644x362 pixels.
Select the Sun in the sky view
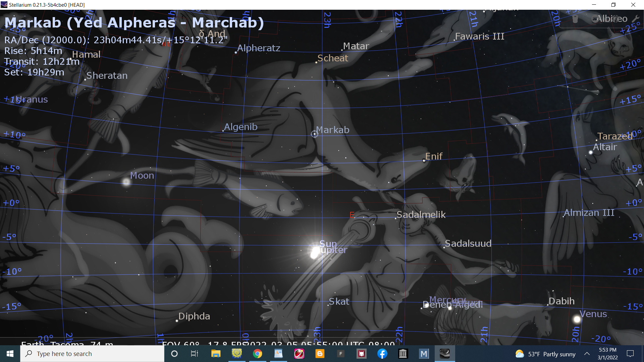click(x=314, y=253)
